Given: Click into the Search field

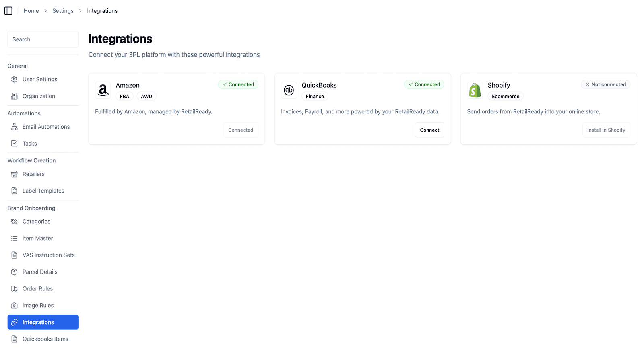Looking at the screenshot, I should click(x=43, y=39).
